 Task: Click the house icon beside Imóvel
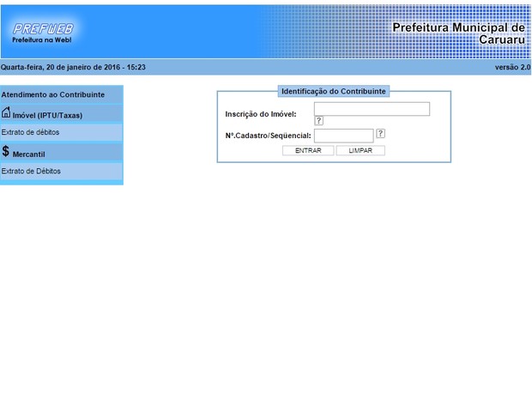[x=6, y=112]
